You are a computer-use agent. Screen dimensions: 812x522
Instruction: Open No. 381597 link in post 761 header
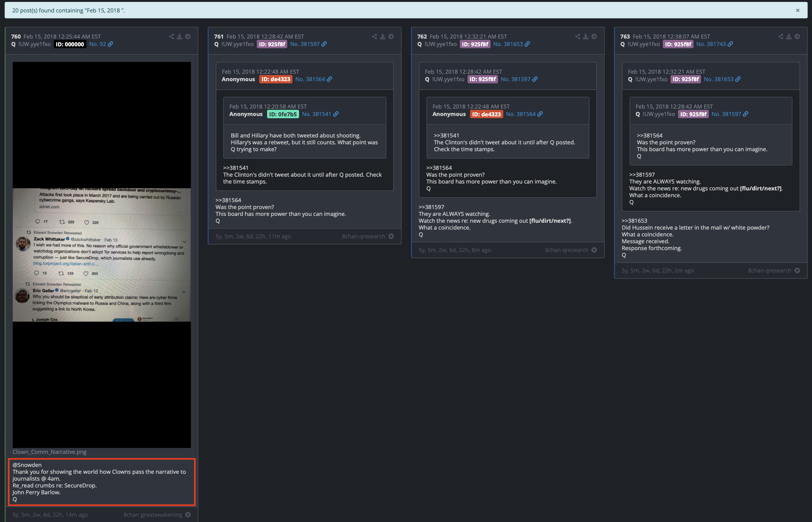[x=305, y=44]
